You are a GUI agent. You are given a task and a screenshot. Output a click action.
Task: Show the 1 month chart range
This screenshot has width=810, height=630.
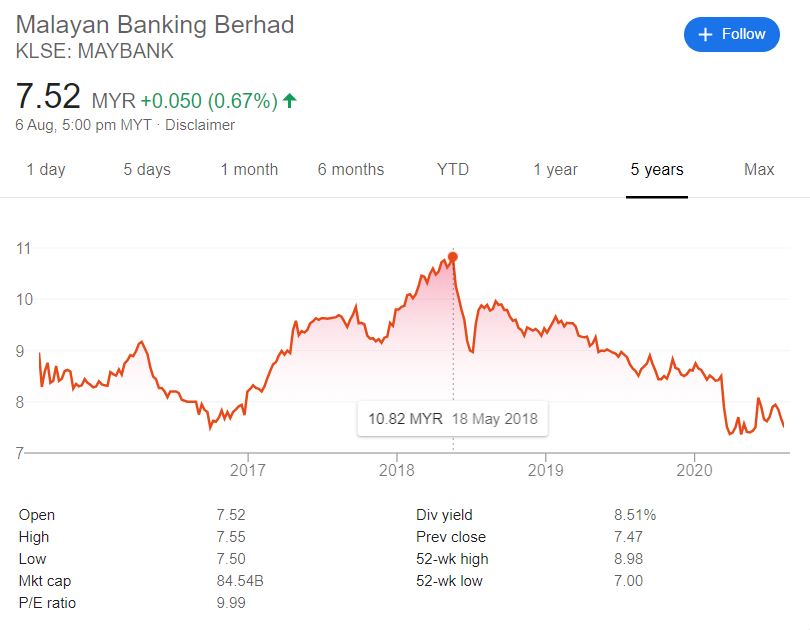coord(249,169)
